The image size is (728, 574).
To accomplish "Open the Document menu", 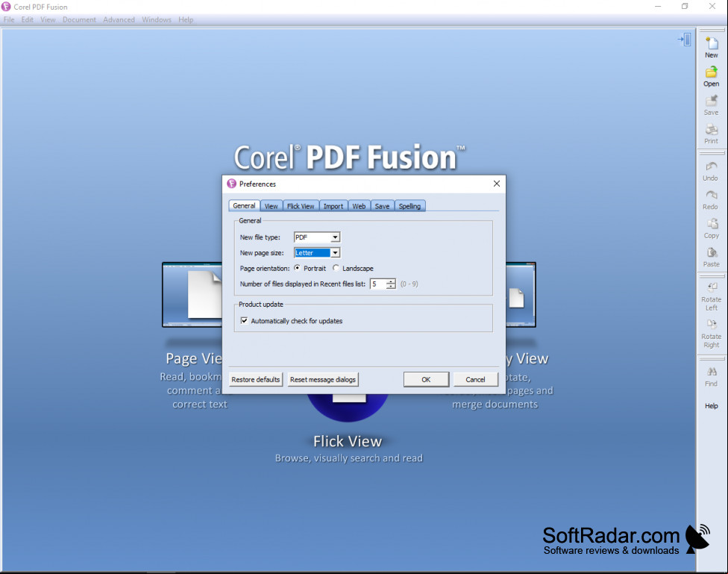I will click(79, 19).
